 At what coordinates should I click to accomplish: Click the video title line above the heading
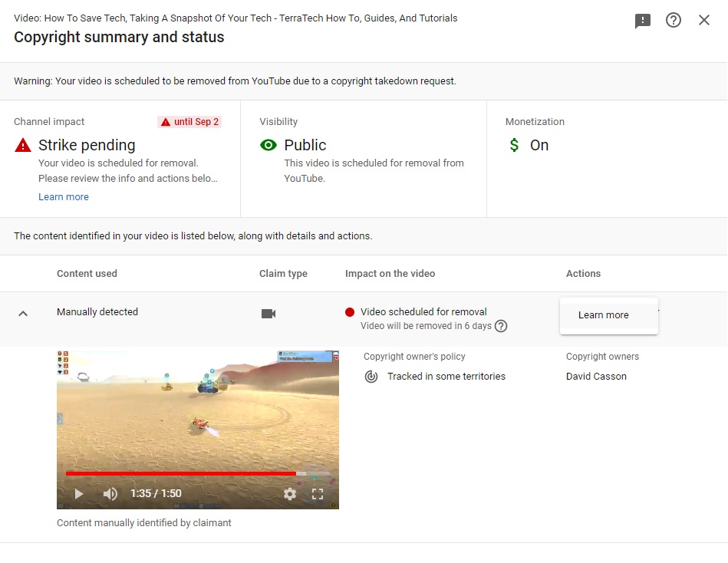tap(236, 18)
